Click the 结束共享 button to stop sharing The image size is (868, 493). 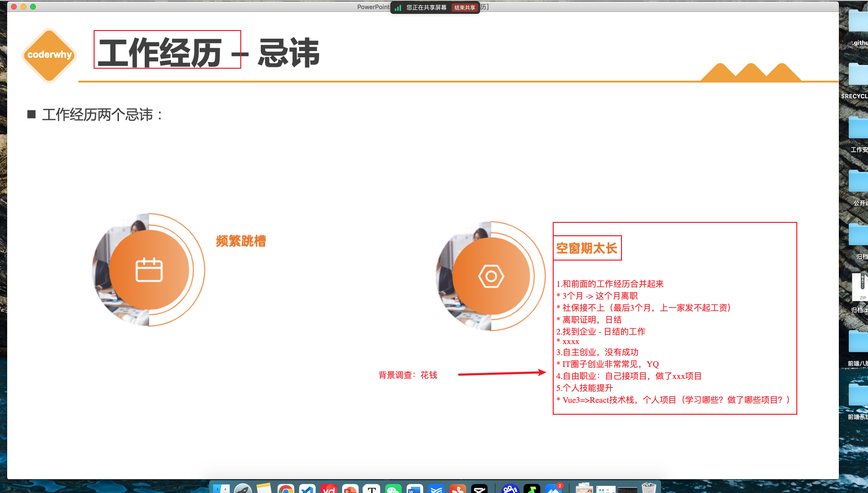(464, 7)
